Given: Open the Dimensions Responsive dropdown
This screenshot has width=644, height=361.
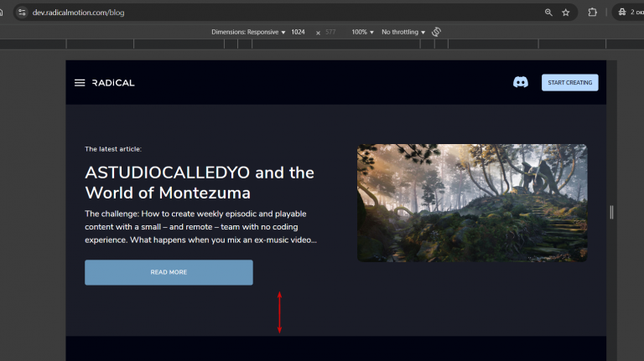Looking at the screenshot, I should [x=248, y=32].
